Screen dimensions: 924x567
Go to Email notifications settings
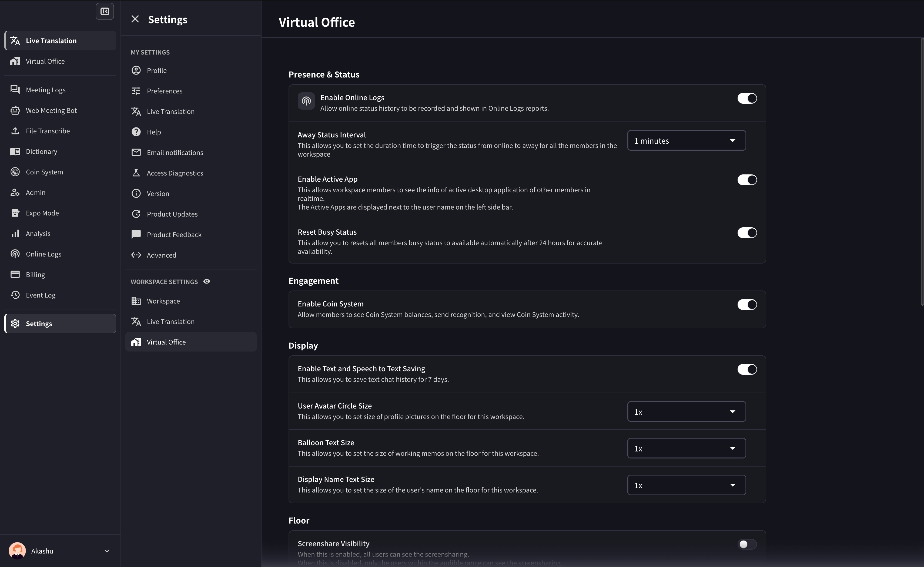coord(191,152)
